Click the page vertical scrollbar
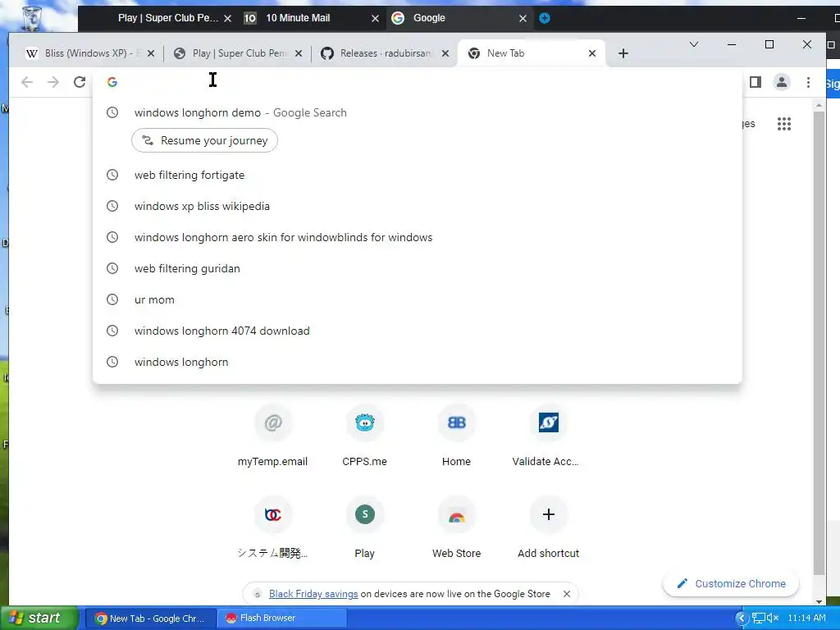 click(x=819, y=343)
